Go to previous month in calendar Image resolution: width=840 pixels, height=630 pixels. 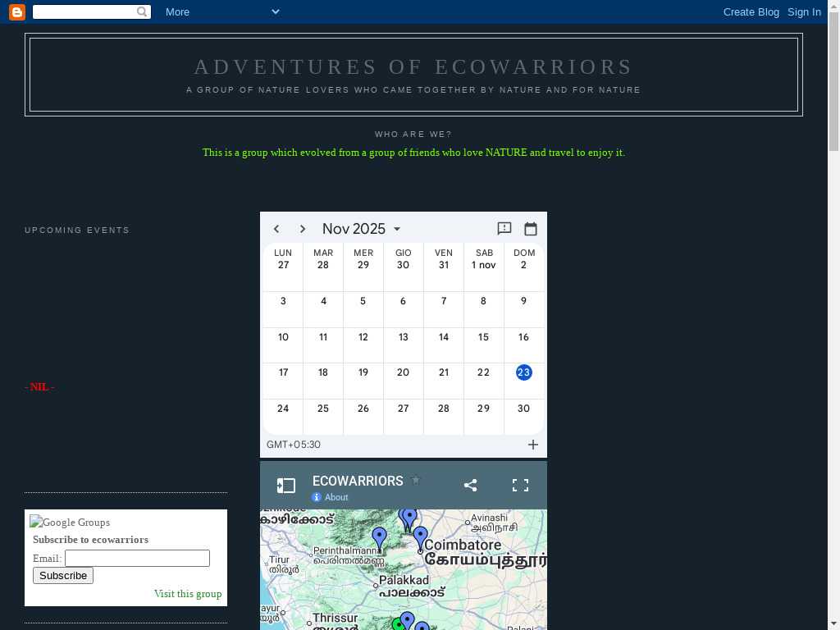[x=276, y=229]
